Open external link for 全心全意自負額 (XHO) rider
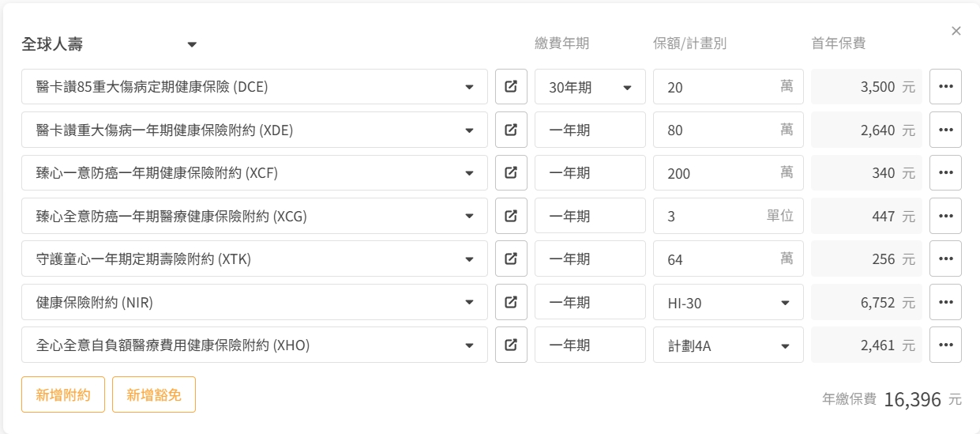 511,345
